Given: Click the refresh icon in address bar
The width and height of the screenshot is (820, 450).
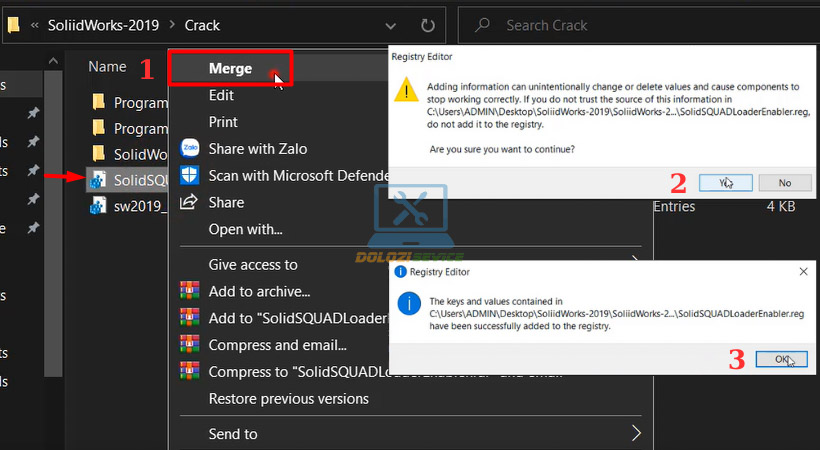Looking at the screenshot, I should pyautogui.click(x=428, y=25).
